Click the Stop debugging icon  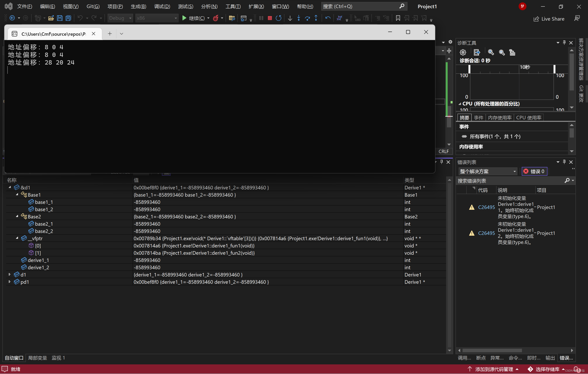pyautogui.click(x=269, y=19)
